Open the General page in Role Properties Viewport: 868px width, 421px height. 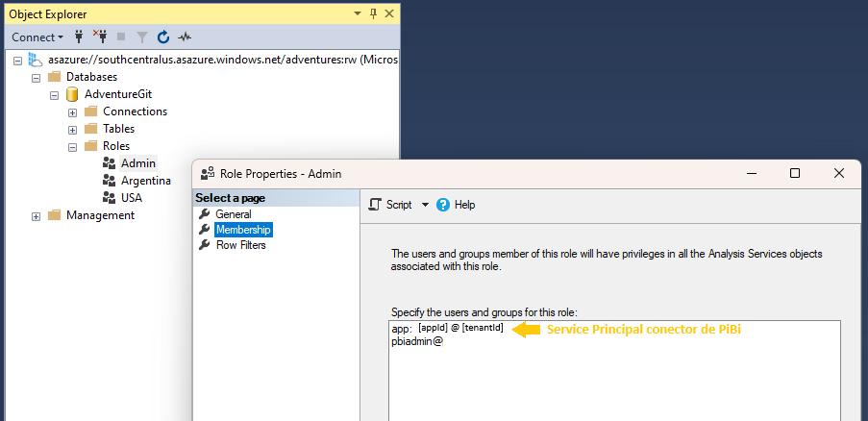pos(234,214)
